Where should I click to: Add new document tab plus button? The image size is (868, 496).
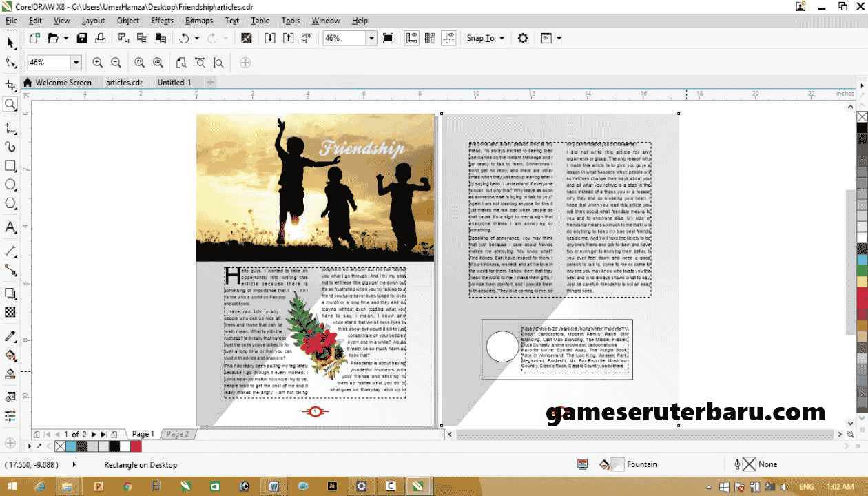click(x=211, y=83)
